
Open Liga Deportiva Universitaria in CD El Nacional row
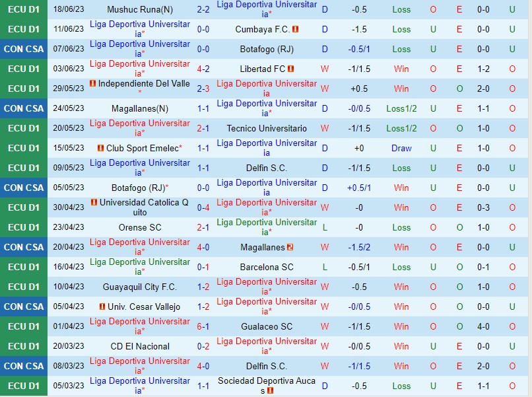coord(267,346)
